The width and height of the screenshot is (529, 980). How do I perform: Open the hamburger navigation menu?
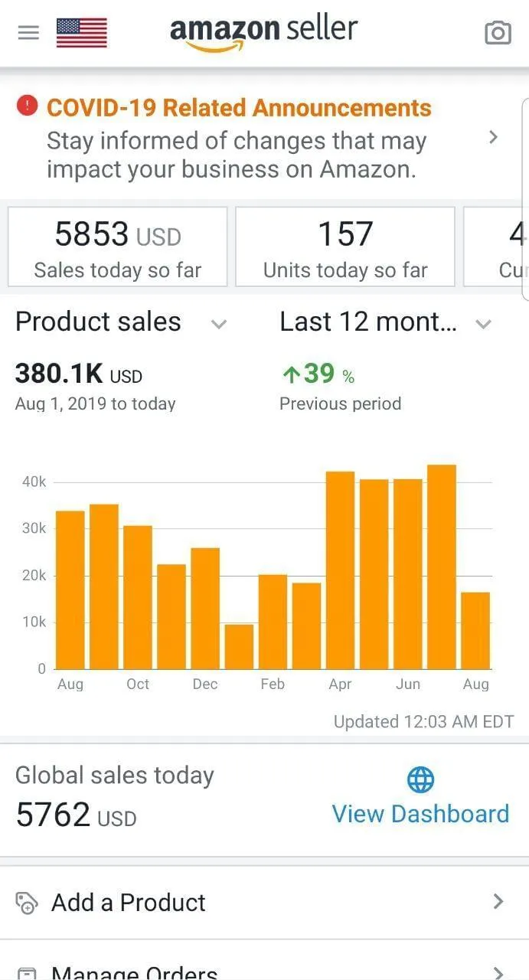[x=28, y=33]
